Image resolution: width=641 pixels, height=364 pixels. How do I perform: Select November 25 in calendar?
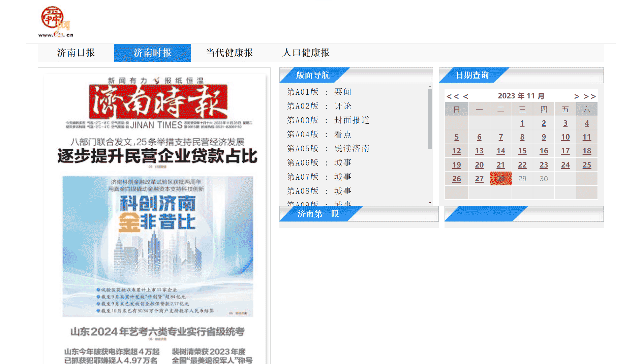587,165
